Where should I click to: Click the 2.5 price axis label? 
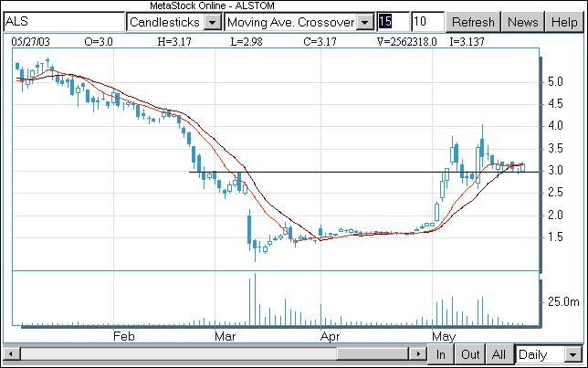[x=555, y=193]
